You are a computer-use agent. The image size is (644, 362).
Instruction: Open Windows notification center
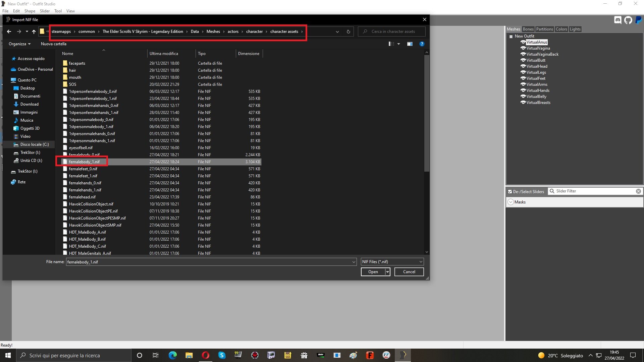point(633,355)
